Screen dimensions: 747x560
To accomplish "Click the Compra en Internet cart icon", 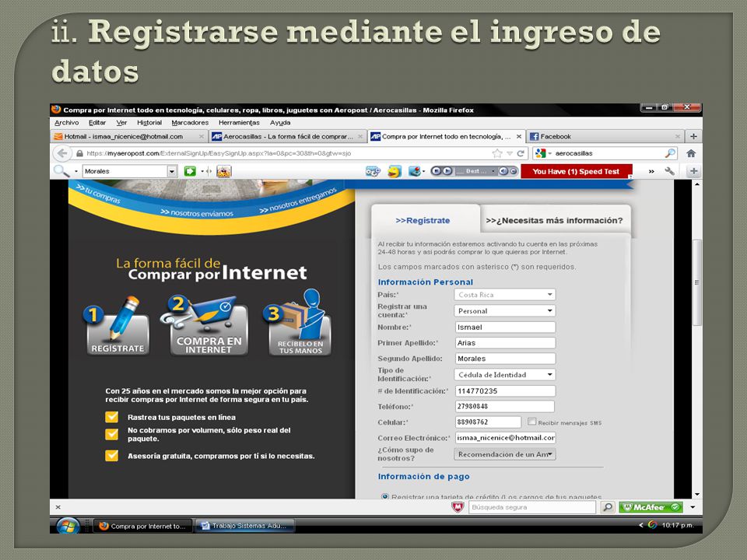I will pyautogui.click(x=206, y=325).
